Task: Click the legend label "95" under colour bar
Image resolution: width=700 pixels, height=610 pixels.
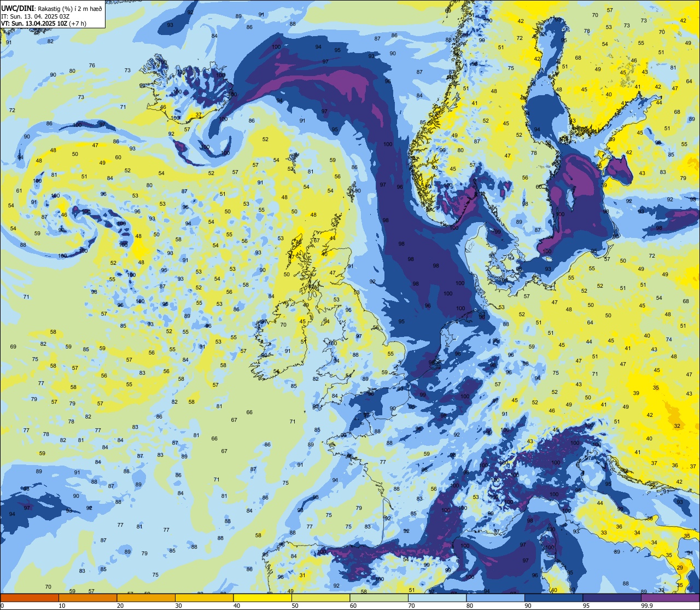Action: tap(586, 606)
